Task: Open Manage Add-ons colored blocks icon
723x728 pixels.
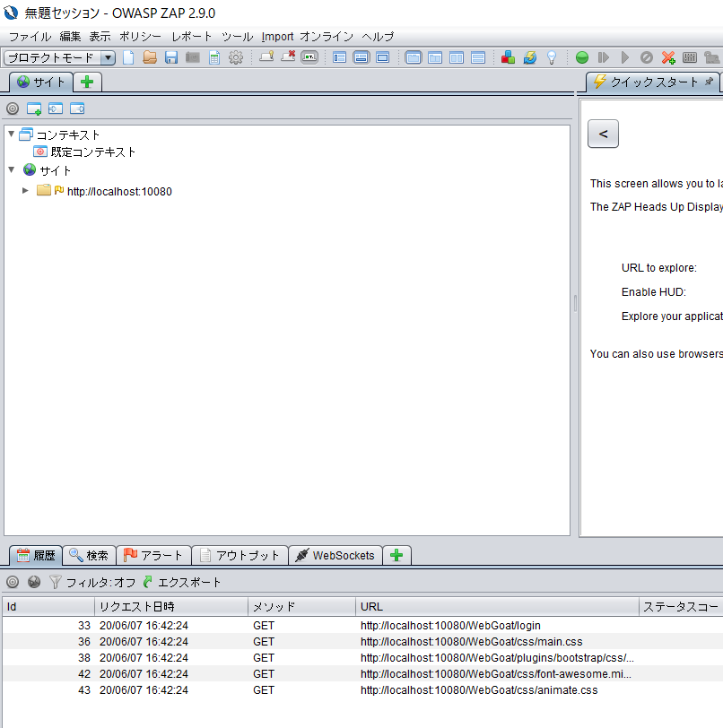Action: click(508, 57)
